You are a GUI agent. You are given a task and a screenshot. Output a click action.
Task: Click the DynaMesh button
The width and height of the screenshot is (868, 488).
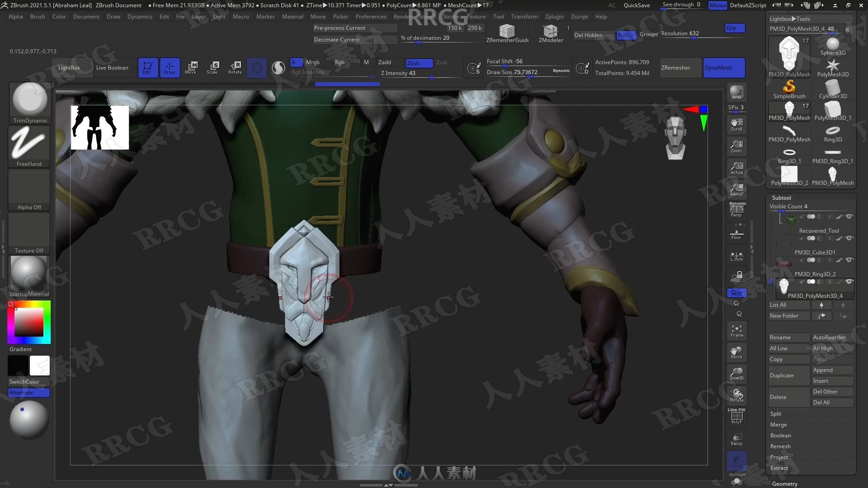[x=724, y=68]
